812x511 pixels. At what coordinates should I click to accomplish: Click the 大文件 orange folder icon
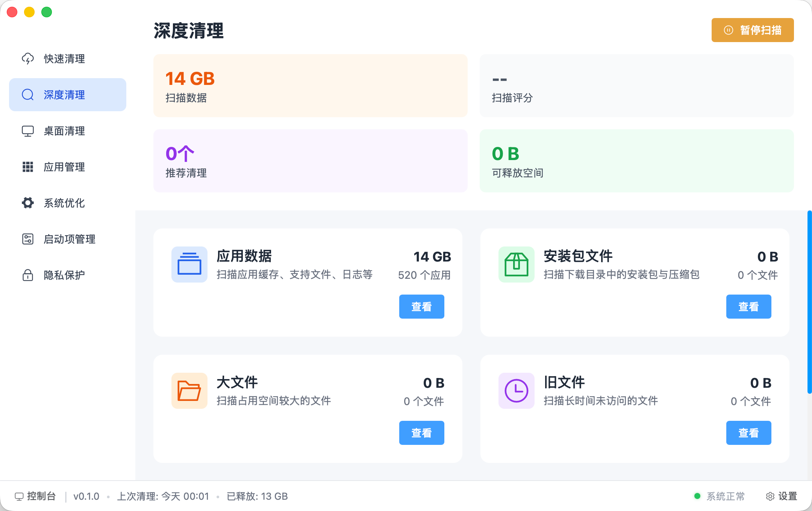pos(189,391)
